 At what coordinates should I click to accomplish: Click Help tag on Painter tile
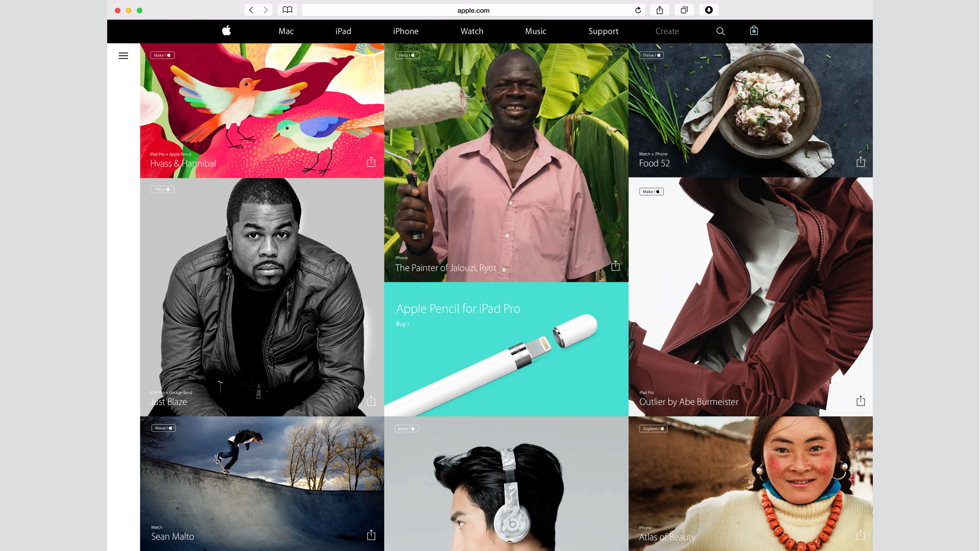(407, 55)
